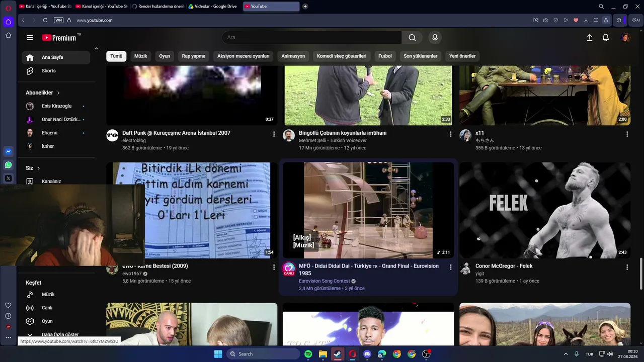Viewport: 644px width, 362px height.
Task: Select the Rap yapma filter chip
Action: click(x=194, y=56)
